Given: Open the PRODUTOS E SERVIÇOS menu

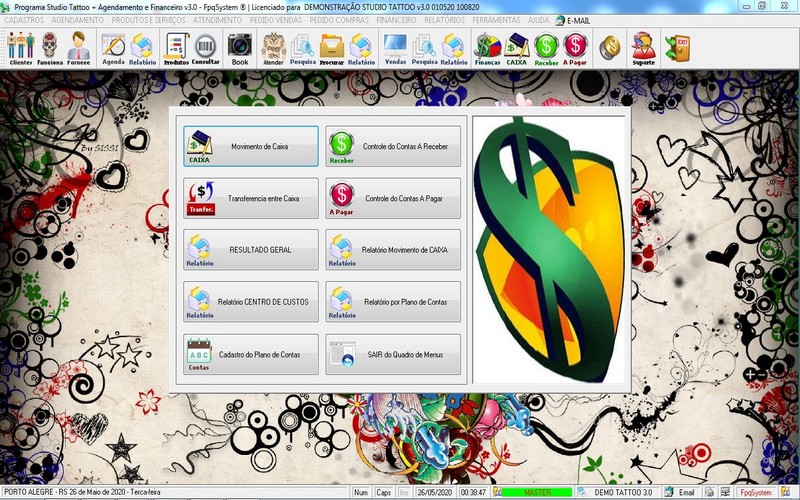Looking at the screenshot, I should 148,20.
